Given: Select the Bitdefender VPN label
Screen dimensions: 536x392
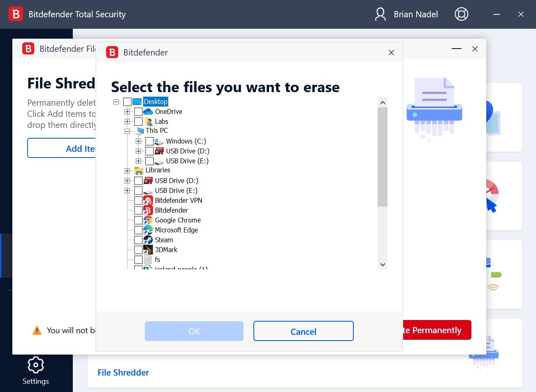Looking at the screenshot, I should (179, 200).
